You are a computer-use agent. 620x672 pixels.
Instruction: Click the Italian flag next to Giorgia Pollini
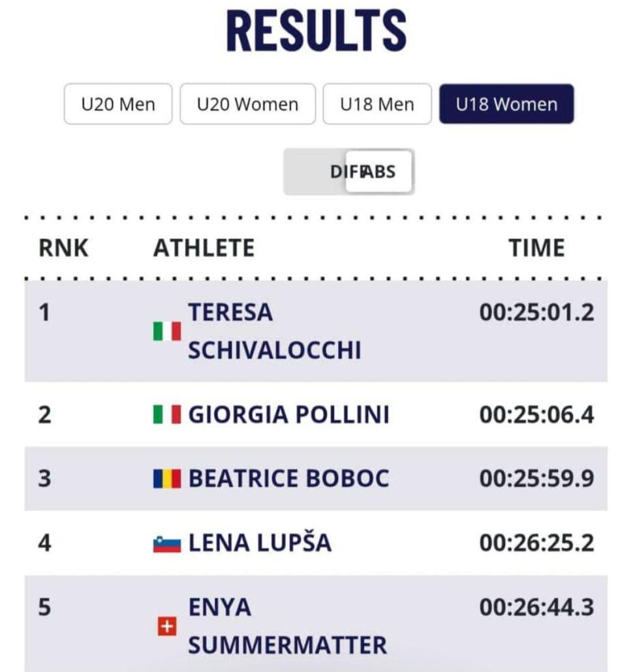[x=167, y=414]
